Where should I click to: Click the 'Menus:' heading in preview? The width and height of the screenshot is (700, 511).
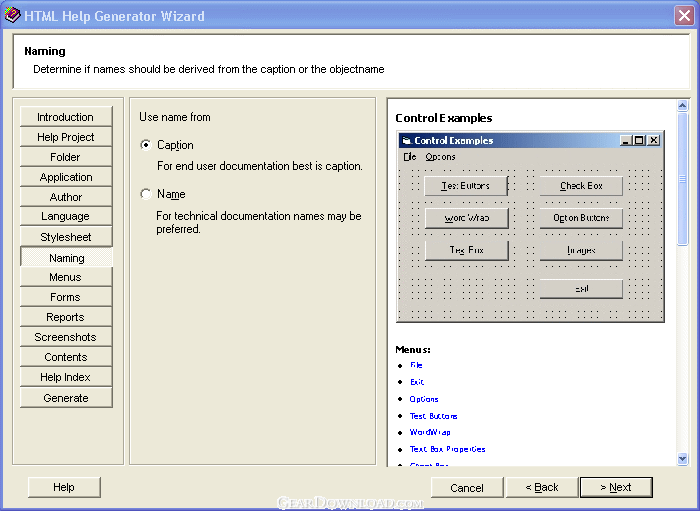tap(413, 349)
